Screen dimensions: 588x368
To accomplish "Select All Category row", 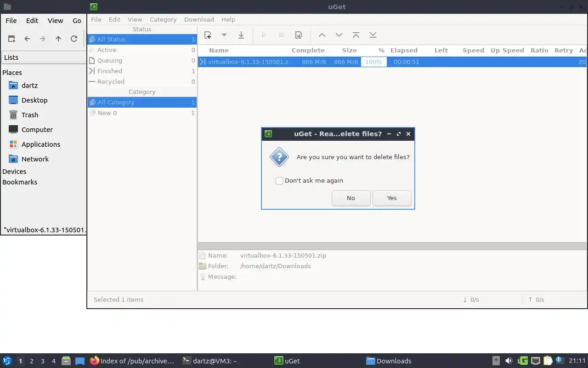I will (142, 102).
